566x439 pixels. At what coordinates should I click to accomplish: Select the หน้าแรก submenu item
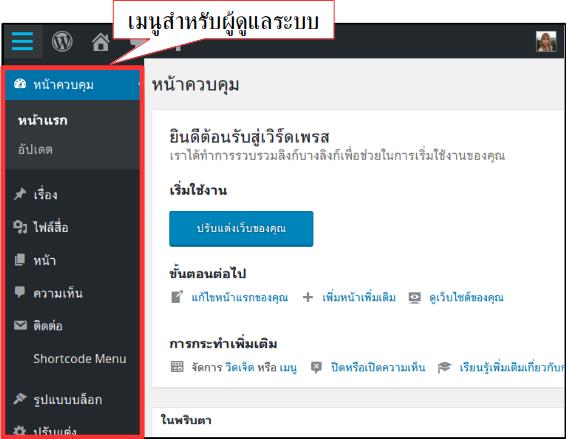(43, 120)
